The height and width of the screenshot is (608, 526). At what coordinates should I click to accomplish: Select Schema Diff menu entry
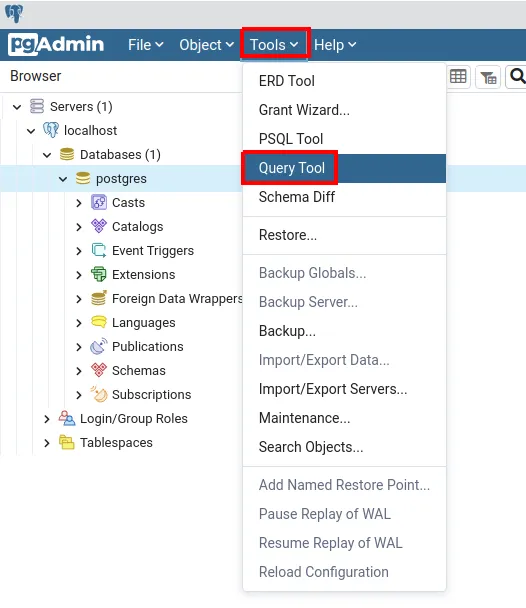click(x=344, y=197)
